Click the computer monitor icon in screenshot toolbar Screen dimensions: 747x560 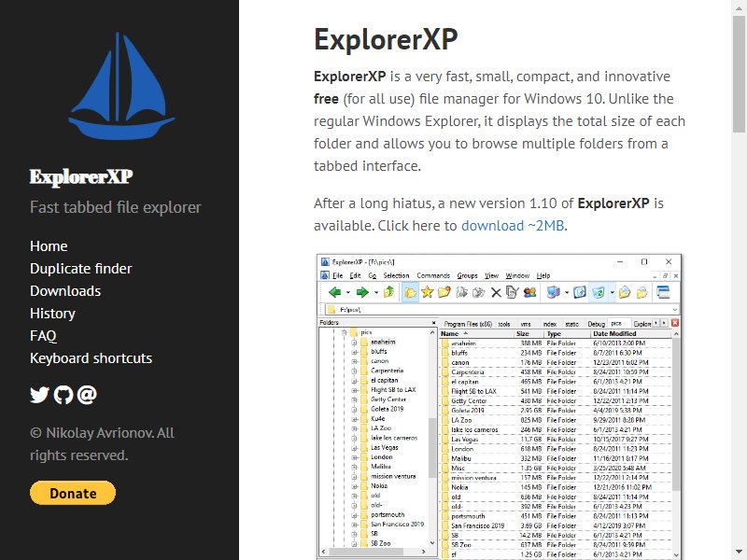tap(553, 292)
